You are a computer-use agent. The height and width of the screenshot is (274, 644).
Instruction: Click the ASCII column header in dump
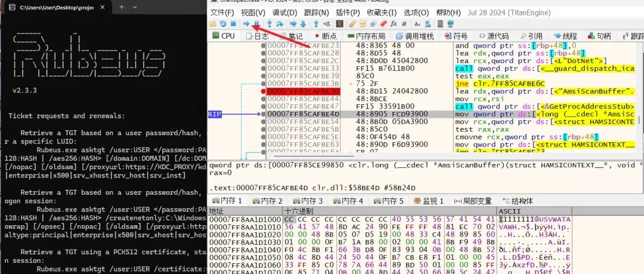pos(534,211)
